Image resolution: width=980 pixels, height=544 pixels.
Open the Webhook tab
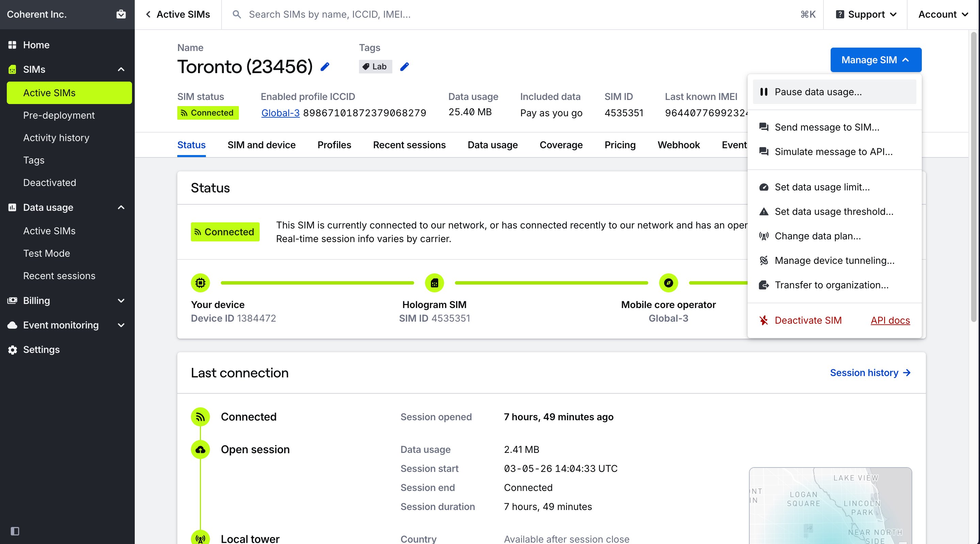(678, 145)
